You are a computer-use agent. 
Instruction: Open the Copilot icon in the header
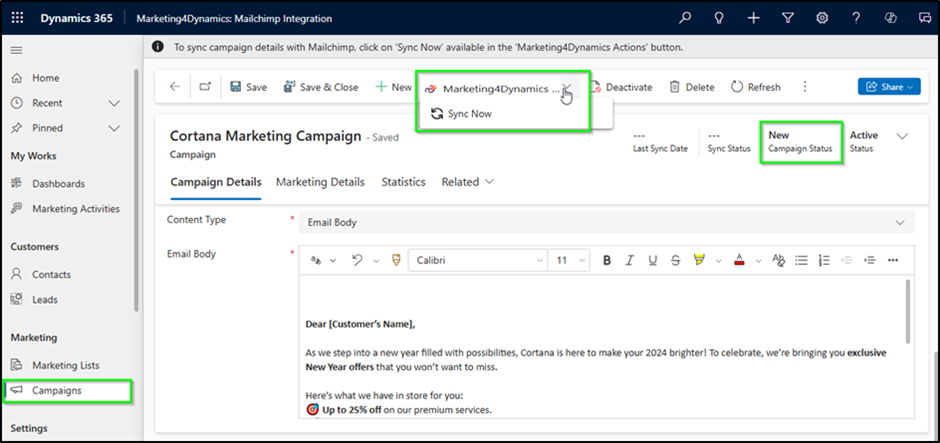click(x=891, y=18)
